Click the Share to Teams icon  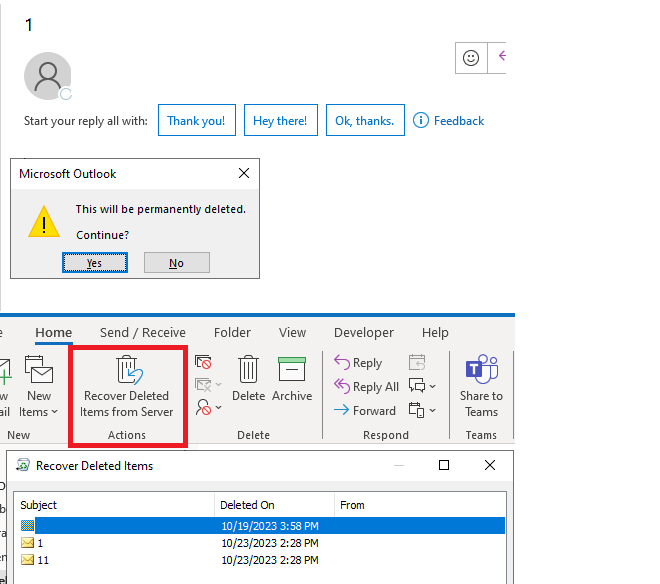point(482,369)
